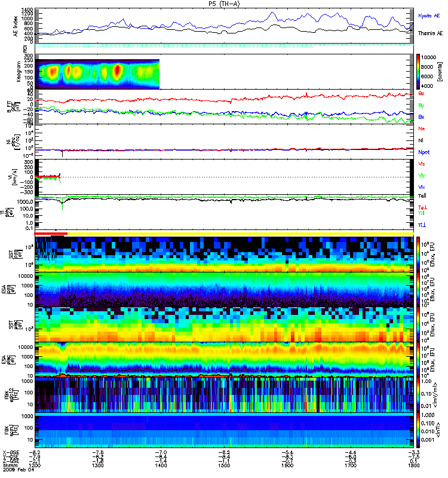Image resolution: width=448 pixels, height=478 pixels.
Task: Click the -5.4 X-GSE position value
Action: coord(287,452)
